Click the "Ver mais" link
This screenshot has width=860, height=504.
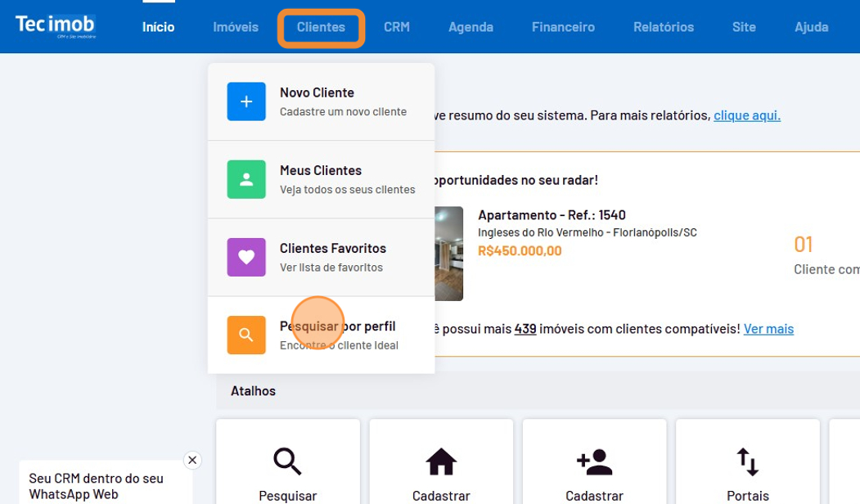coord(768,329)
